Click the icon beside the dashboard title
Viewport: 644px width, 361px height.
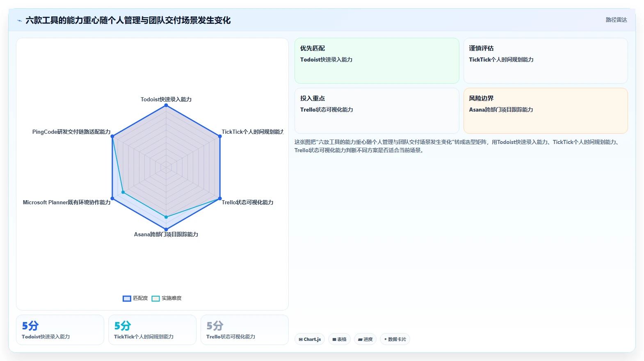pos(19,21)
